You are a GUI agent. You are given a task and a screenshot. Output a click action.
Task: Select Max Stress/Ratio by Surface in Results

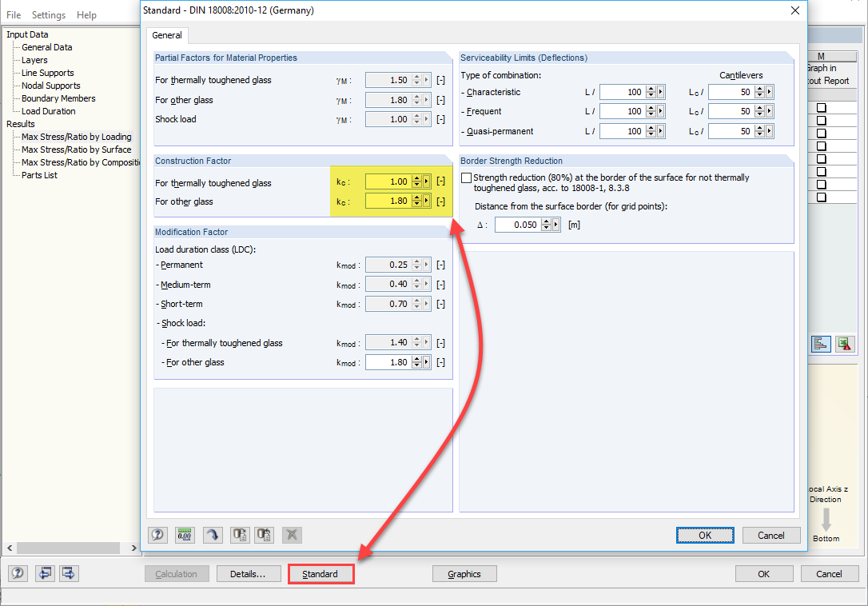point(76,150)
